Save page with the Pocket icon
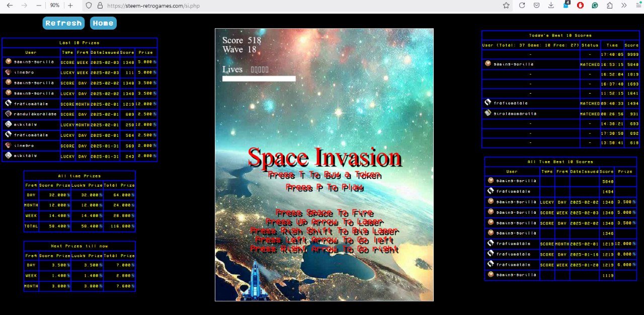The width and height of the screenshot is (644, 315). (x=536, y=5)
